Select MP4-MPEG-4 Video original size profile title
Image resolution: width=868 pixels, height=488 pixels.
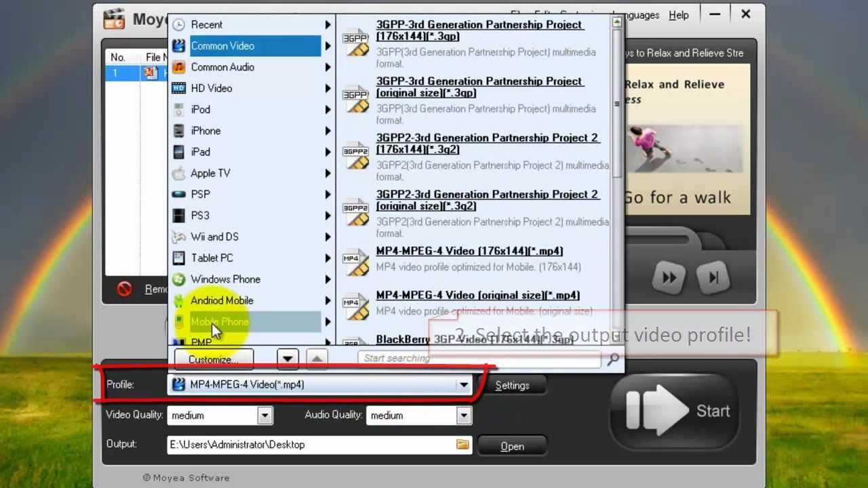pyautogui.click(x=478, y=296)
